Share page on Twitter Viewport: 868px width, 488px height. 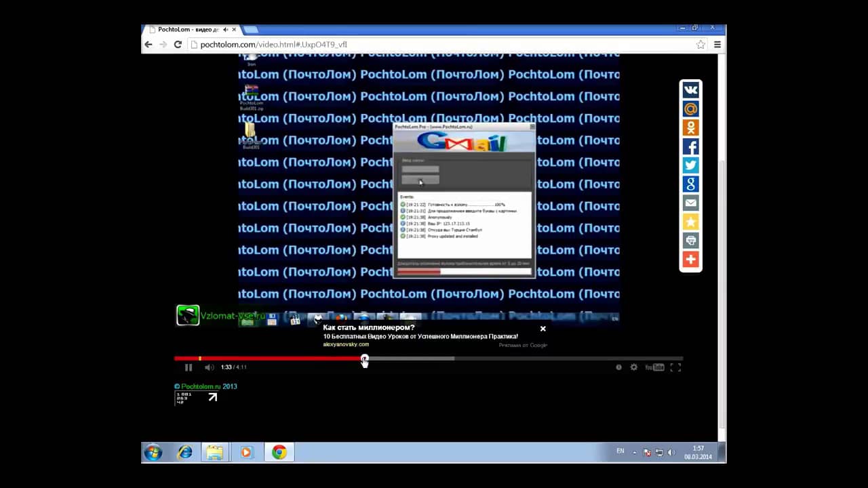click(690, 165)
